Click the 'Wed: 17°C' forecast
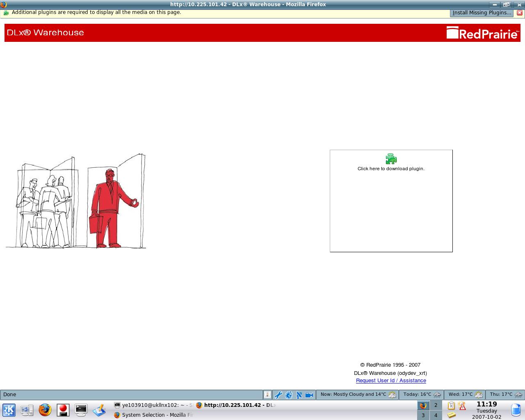The image size is (525, 420). click(x=465, y=395)
